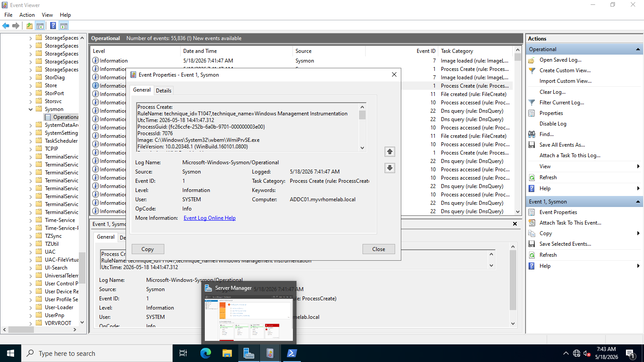Expand the StorDiag tree node
Viewport: 644px width, 362px height.
click(x=31, y=78)
